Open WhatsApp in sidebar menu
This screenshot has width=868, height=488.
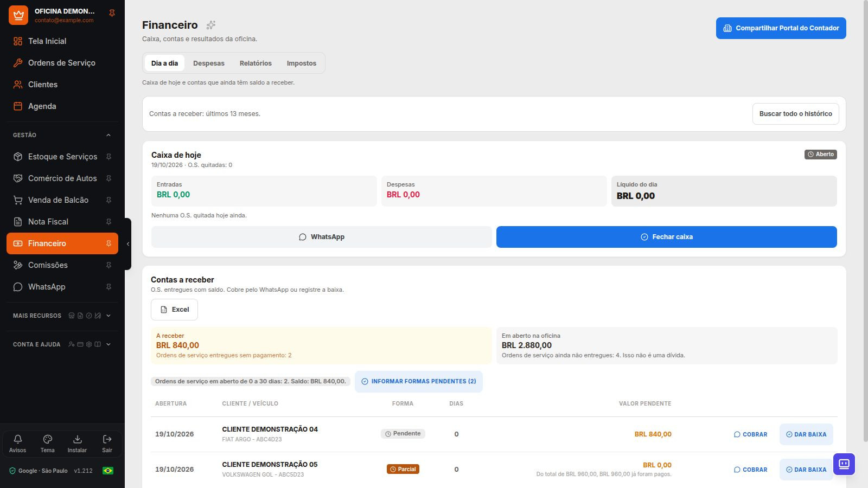(55, 287)
